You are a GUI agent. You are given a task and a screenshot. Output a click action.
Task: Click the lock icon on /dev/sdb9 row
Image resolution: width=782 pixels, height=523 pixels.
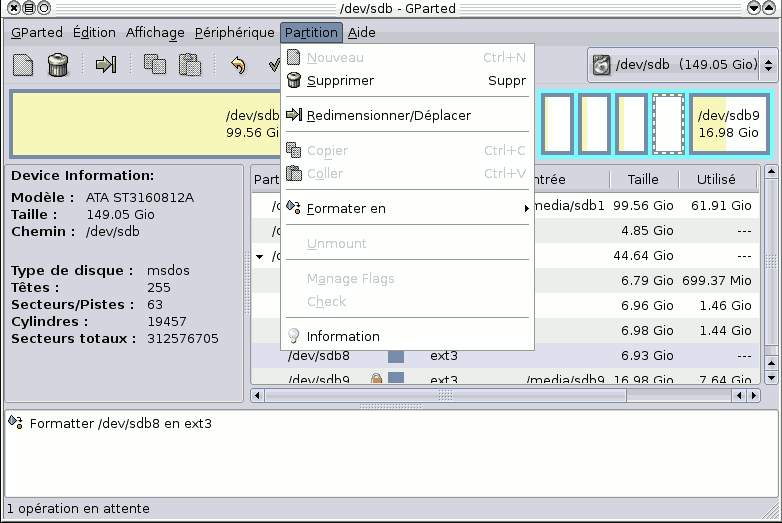[377, 379]
